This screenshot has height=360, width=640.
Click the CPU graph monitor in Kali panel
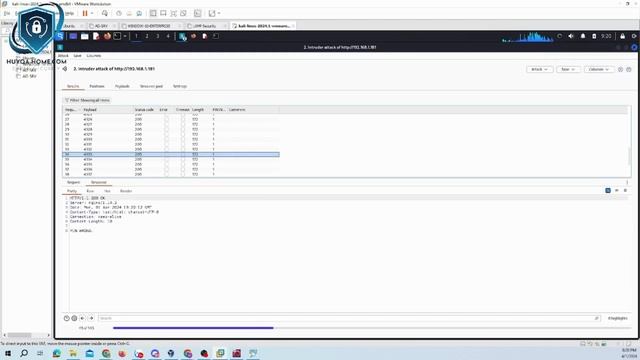tap(528, 37)
